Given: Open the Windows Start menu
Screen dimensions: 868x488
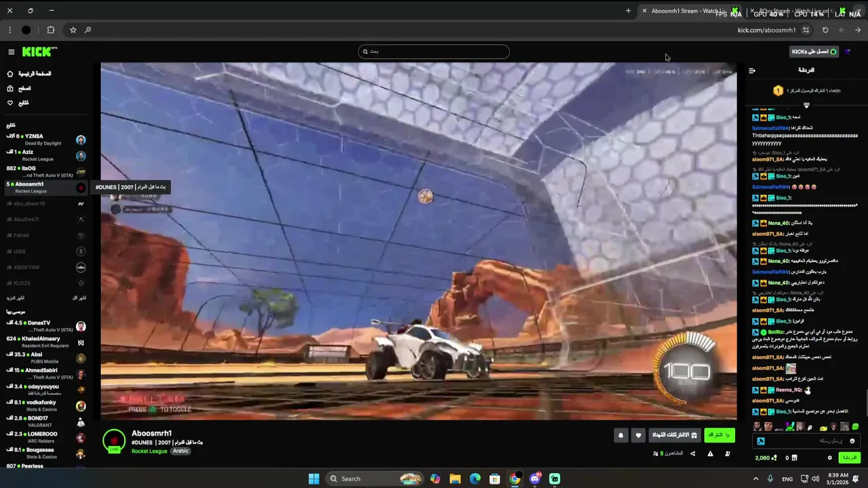Looking at the screenshot, I should (x=313, y=479).
